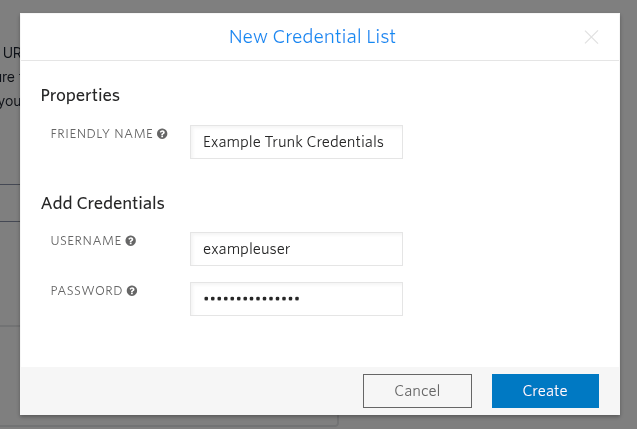Focus the Friendly Name input field
This screenshot has width=637, height=429.
pyautogui.click(x=296, y=142)
